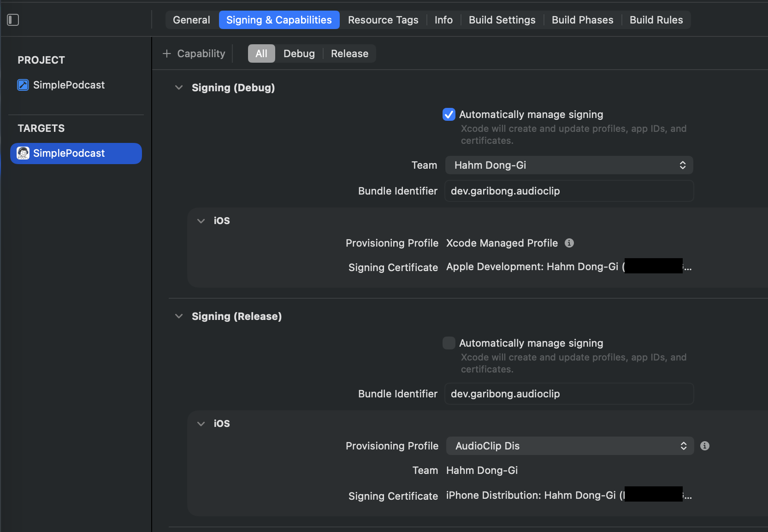768x532 pixels.
Task: Click the Release Bundle Identifier field
Action: click(x=569, y=394)
